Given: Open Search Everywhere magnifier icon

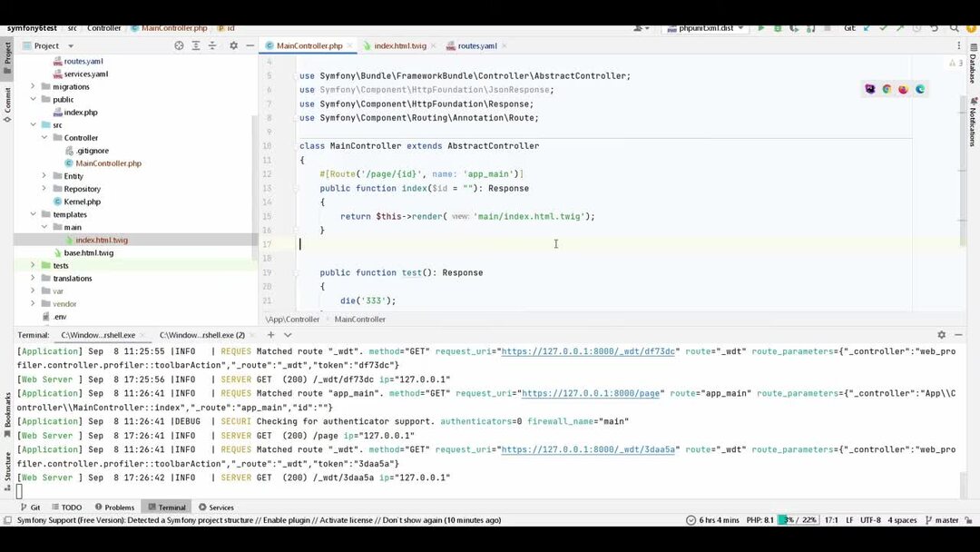Looking at the screenshot, I should click(955, 28).
